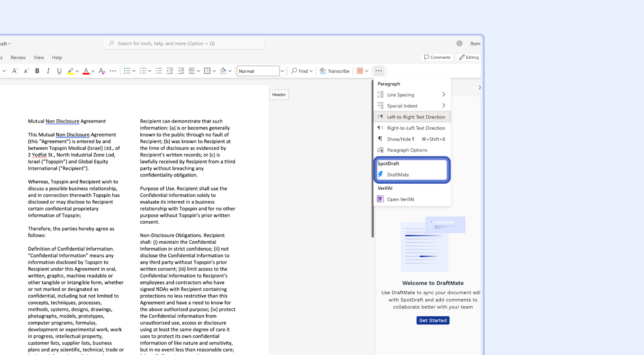Apply the yellow text highlight color

(70, 71)
